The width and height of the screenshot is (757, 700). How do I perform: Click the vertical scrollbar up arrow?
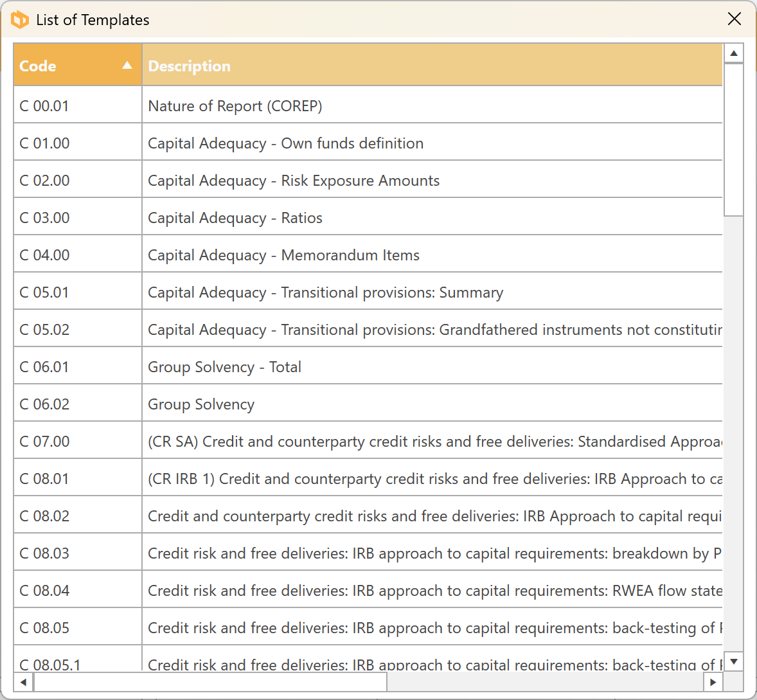coord(733,53)
